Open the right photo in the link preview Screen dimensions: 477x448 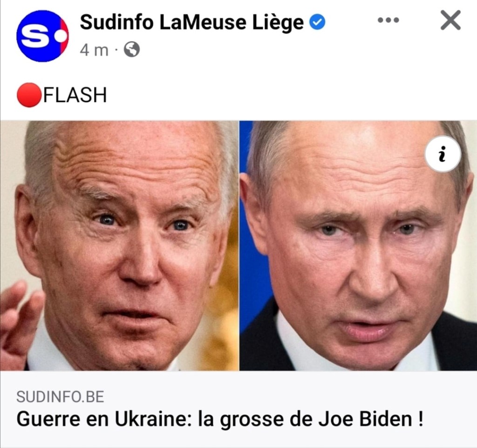point(358,246)
